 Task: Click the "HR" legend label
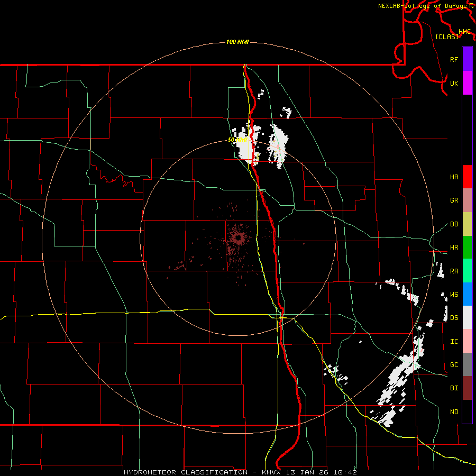coord(454,248)
